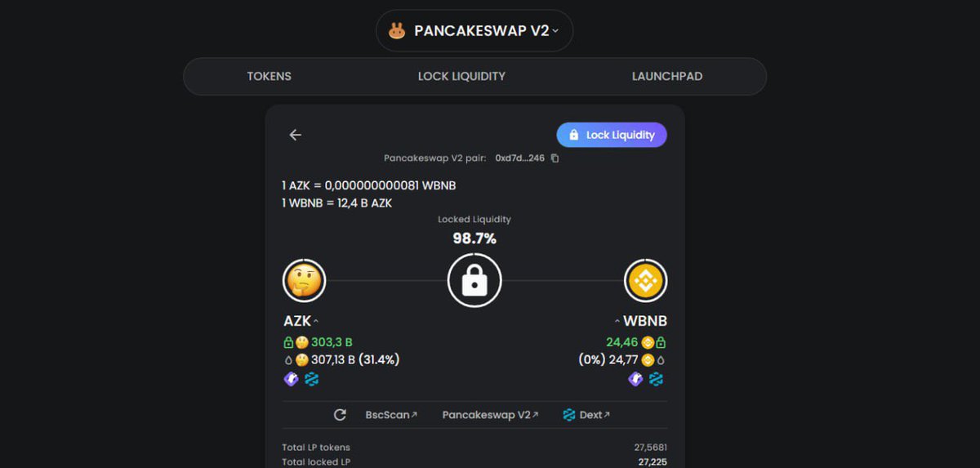Click the WBNB token logo
Screen dimensions: 980x468
coord(646,281)
